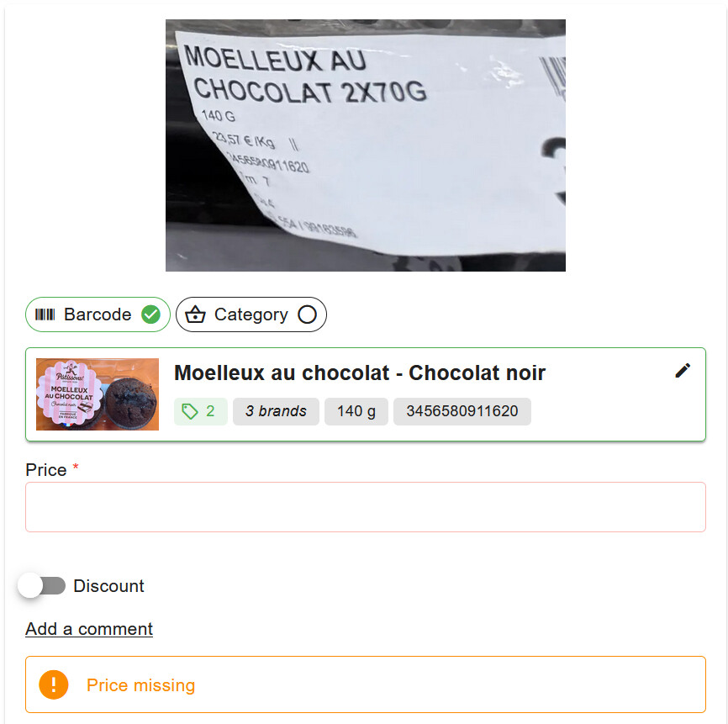Open the Add a comment link

pyautogui.click(x=89, y=629)
